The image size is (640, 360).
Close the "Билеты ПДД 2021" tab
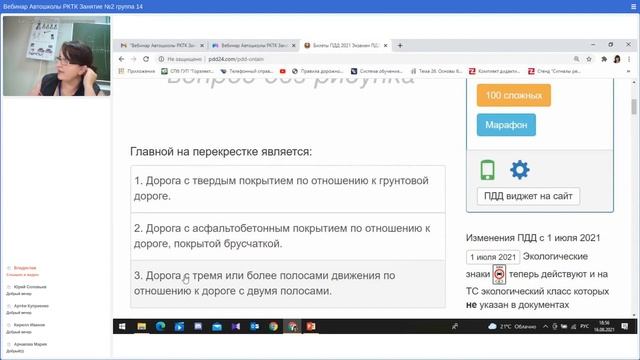[x=385, y=45]
